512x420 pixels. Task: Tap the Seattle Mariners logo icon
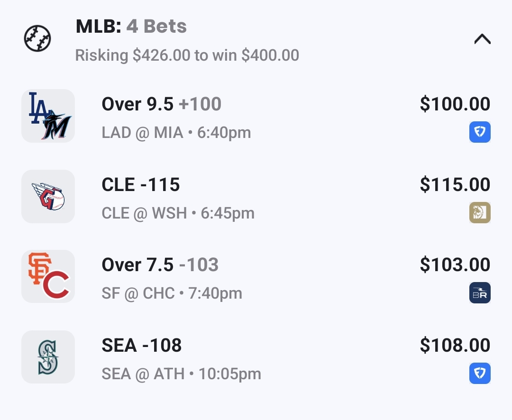pyautogui.click(x=48, y=357)
